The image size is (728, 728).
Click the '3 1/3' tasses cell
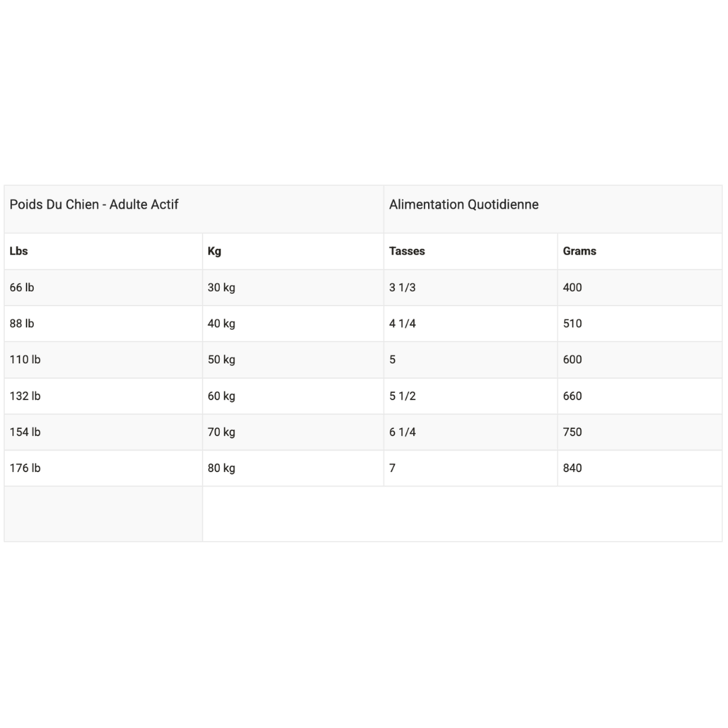471,288
